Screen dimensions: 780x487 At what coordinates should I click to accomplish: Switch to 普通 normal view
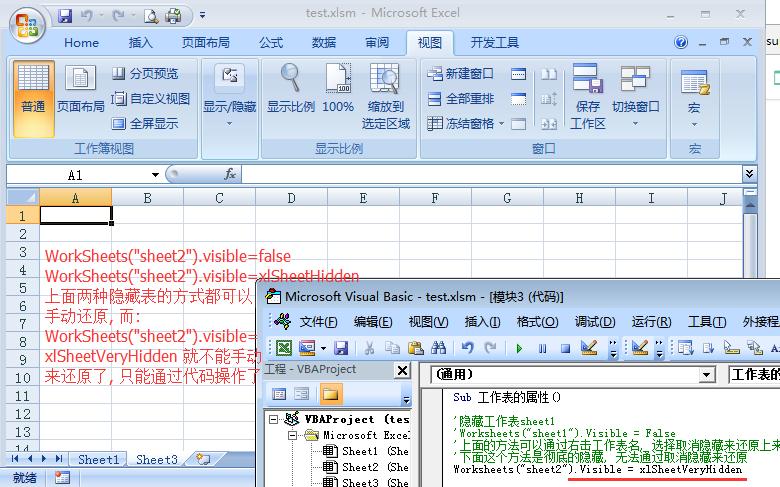pyautogui.click(x=33, y=98)
